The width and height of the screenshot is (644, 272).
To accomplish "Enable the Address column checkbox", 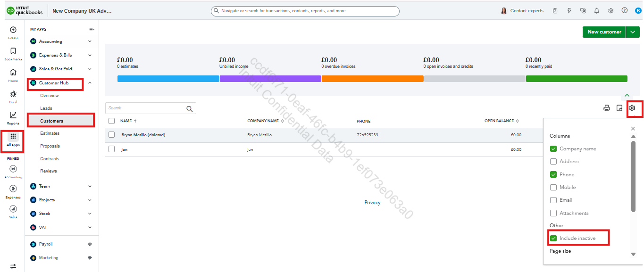I will tap(553, 162).
